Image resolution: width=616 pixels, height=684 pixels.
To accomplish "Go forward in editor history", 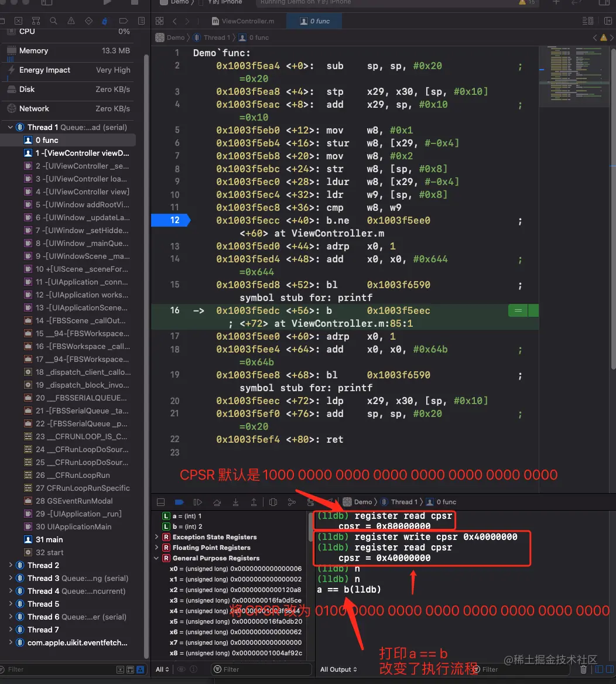I will [187, 21].
